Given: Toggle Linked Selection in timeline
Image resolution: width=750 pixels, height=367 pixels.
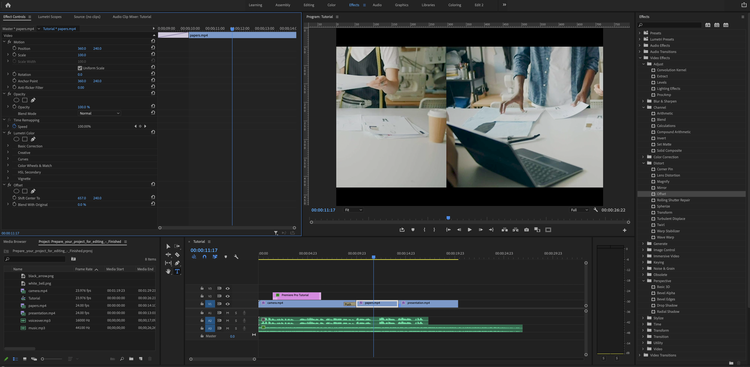Looking at the screenshot, I should [x=215, y=257].
